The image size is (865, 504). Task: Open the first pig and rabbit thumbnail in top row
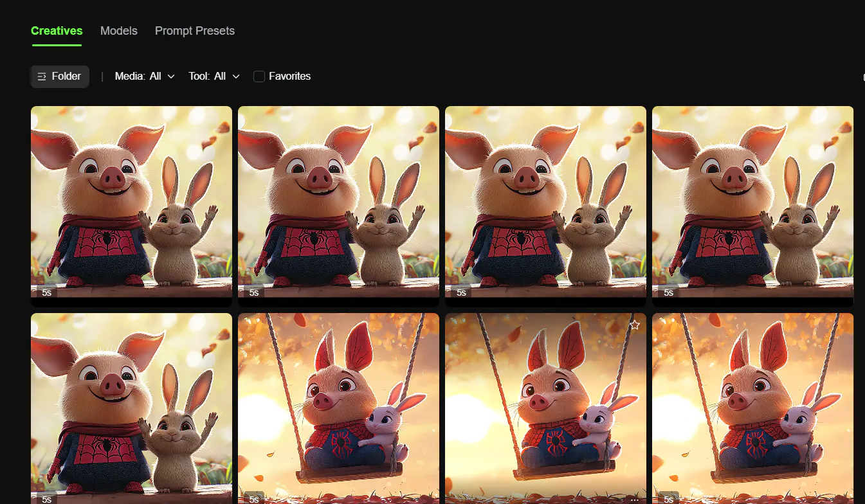(131, 206)
